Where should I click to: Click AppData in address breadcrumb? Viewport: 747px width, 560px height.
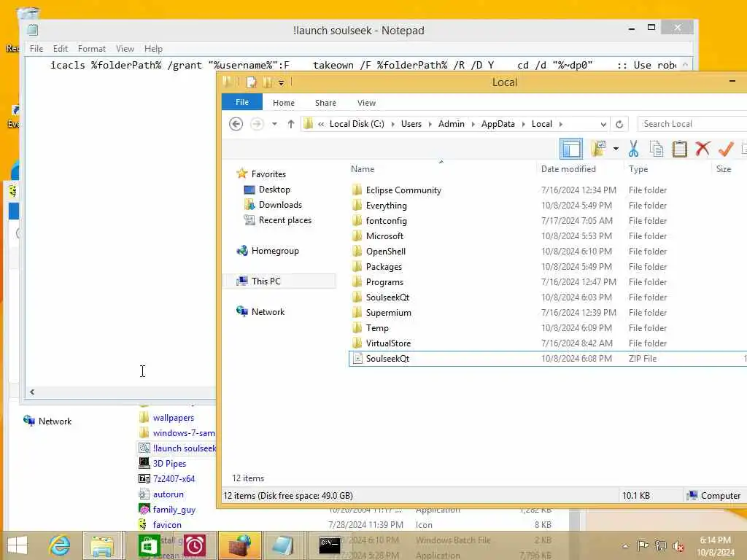(498, 124)
